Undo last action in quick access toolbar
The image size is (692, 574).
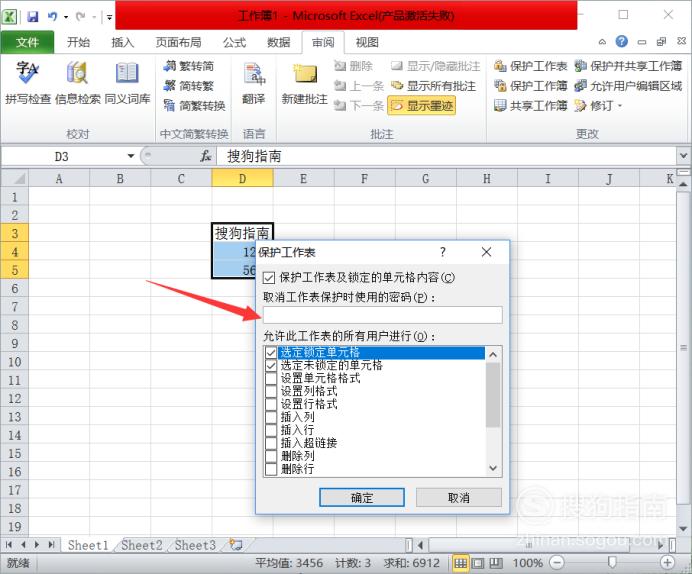tap(53, 17)
